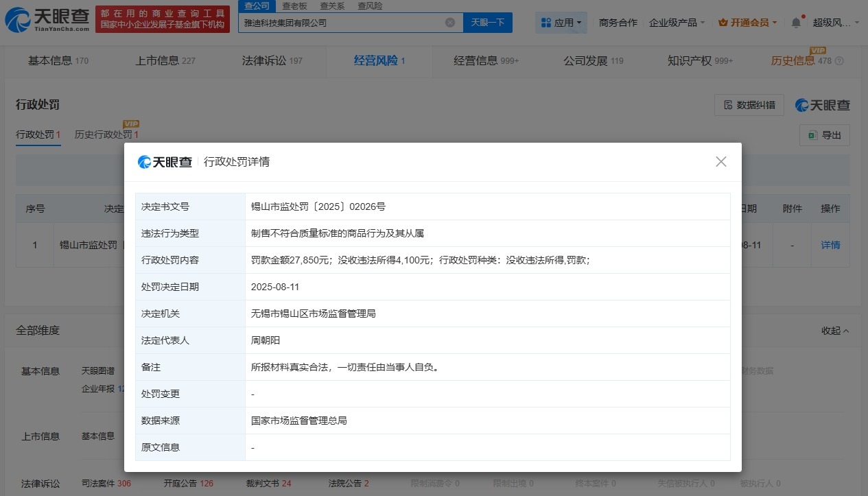Collapse the dimensions panel via 收起

832,330
